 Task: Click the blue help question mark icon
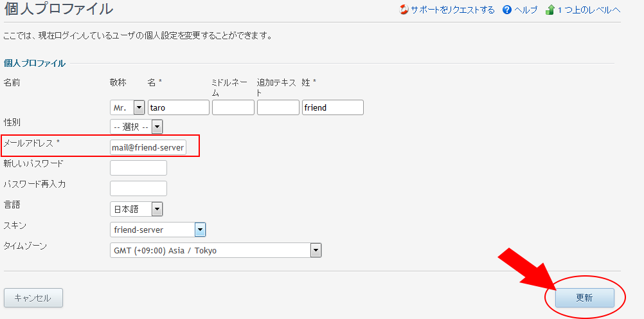coord(507,10)
